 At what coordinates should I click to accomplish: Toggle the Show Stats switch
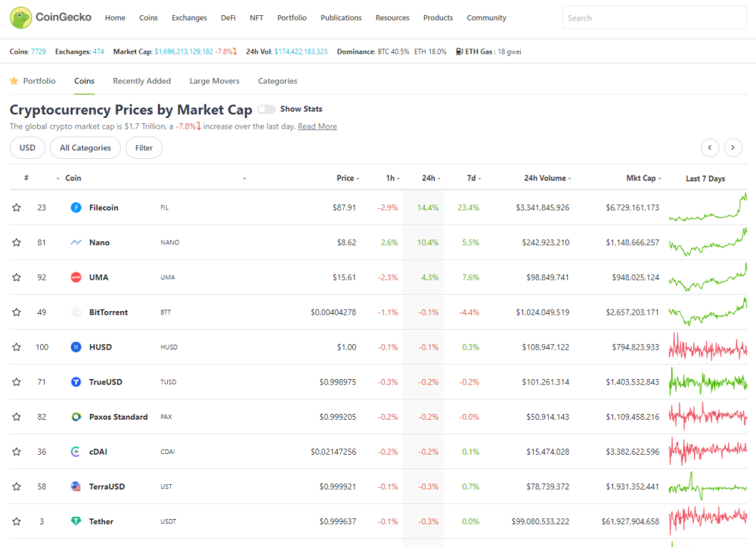tap(266, 109)
